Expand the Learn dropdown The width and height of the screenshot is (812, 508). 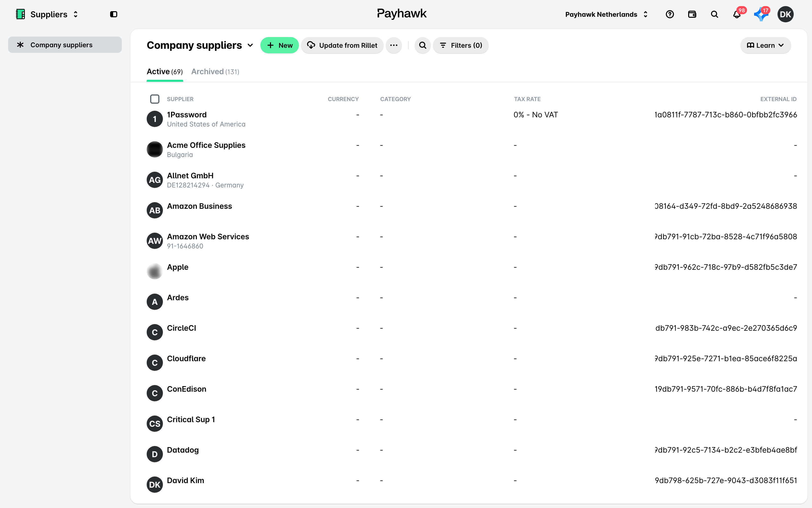tap(765, 45)
